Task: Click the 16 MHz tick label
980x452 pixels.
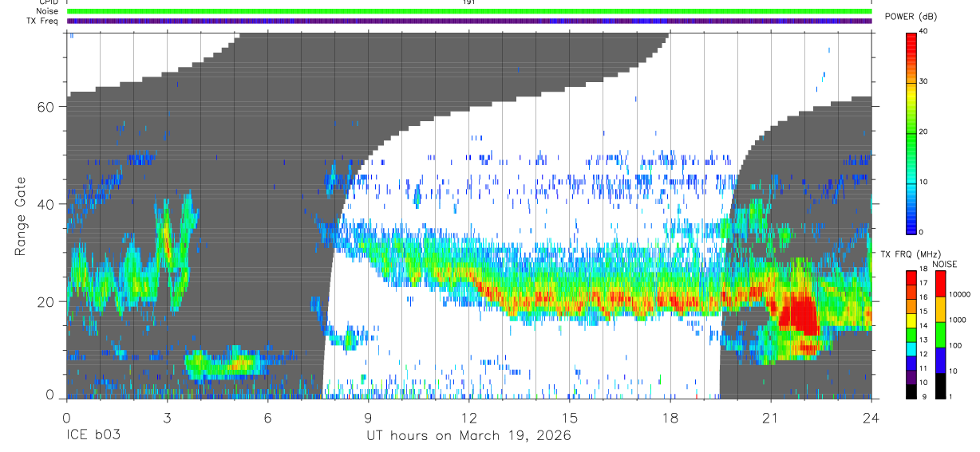Action: 924,297
